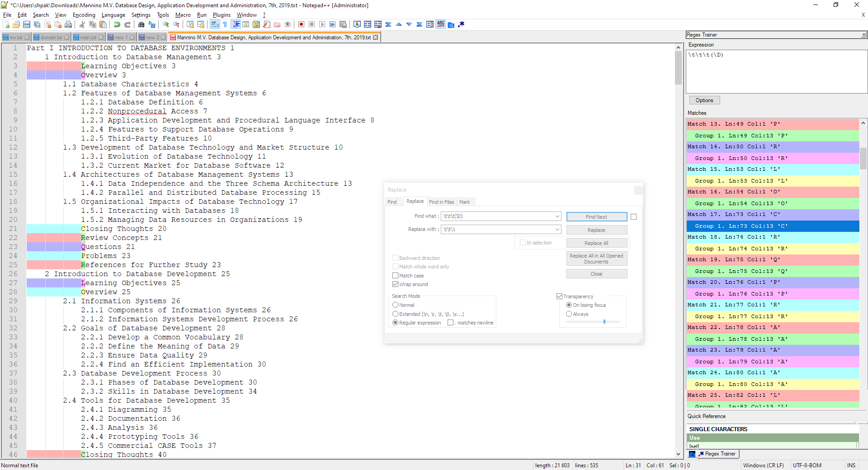Image resolution: width=868 pixels, height=470 pixels.
Task: Select the Extended search mode radio
Action: (x=395, y=314)
